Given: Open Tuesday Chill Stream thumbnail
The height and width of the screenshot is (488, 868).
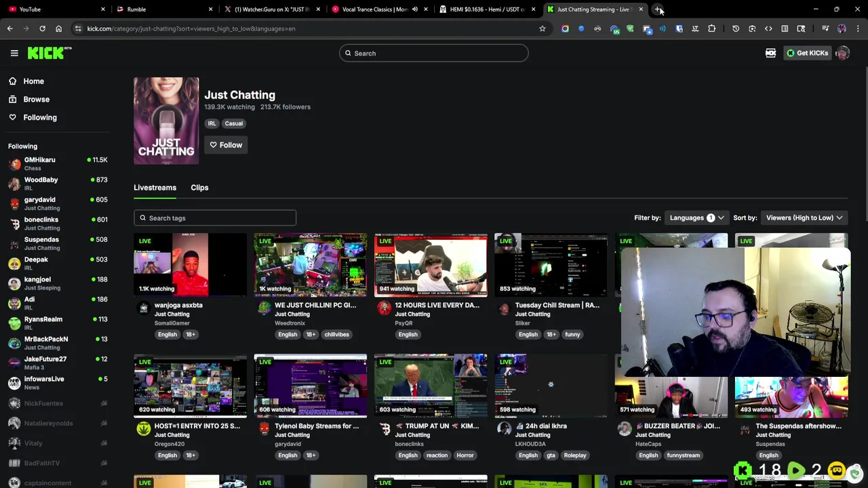Looking at the screenshot, I should click(x=551, y=265).
